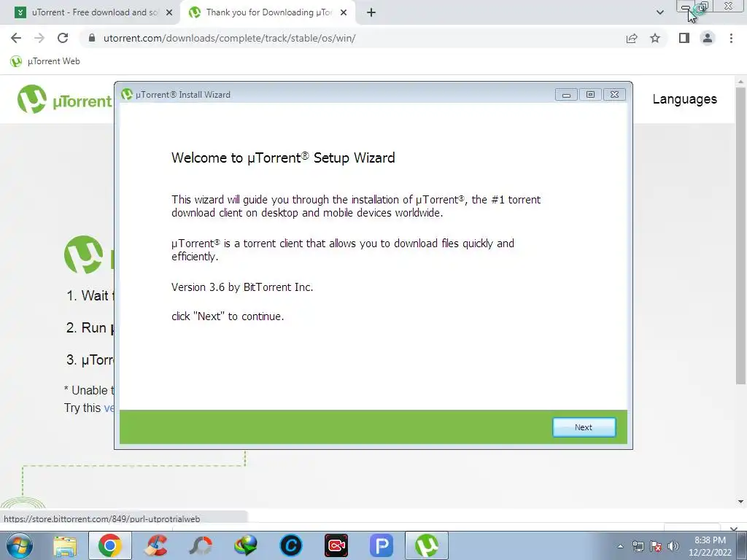The height and width of the screenshot is (560, 747).
Task: Click the "Version 3.6 by BitTorrent Inc." text
Action: pos(242,287)
